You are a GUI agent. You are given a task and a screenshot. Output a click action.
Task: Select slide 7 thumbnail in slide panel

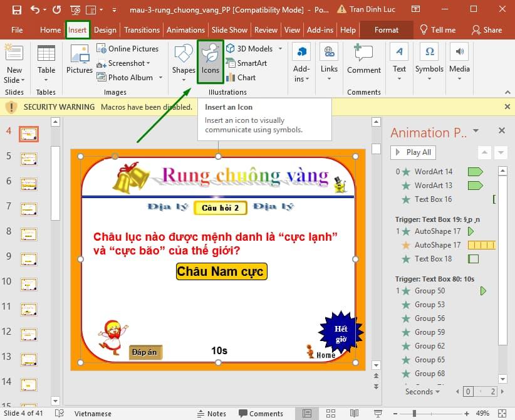(x=29, y=209)
